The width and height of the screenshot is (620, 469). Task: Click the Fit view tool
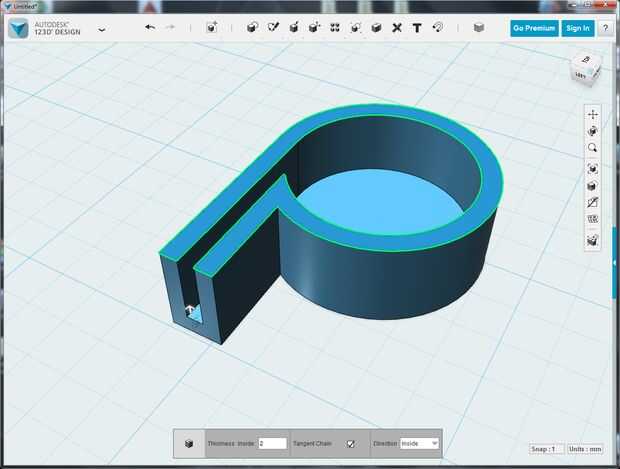click(x=592, y=169)
